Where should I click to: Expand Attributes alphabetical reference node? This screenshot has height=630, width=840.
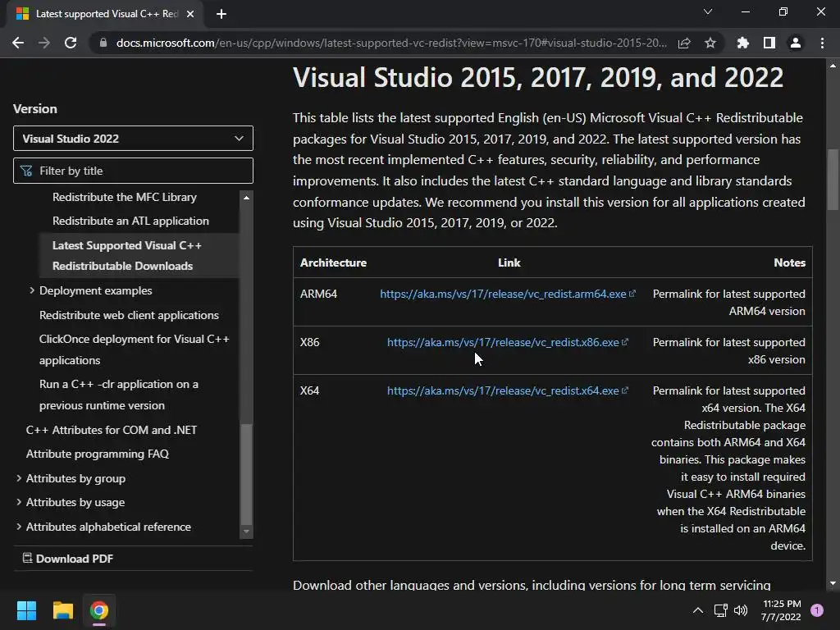[19, 527]
